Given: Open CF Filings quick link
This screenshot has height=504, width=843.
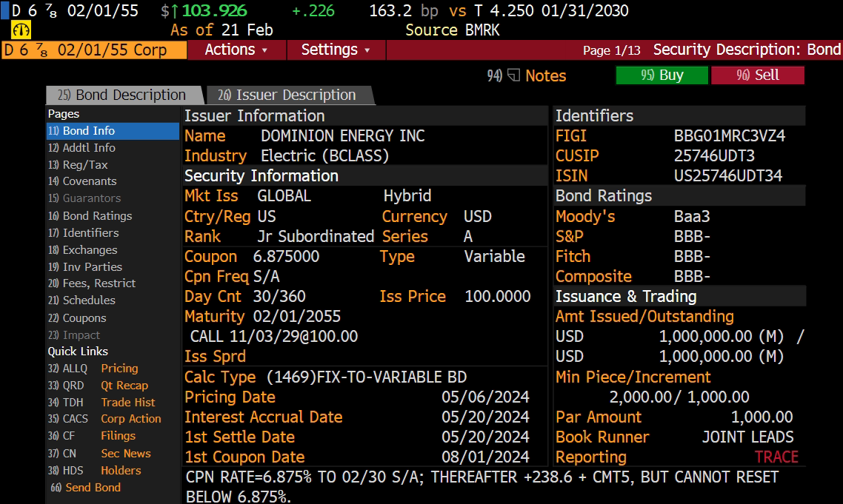Looking at the screenshot, I should coord(91,436).
